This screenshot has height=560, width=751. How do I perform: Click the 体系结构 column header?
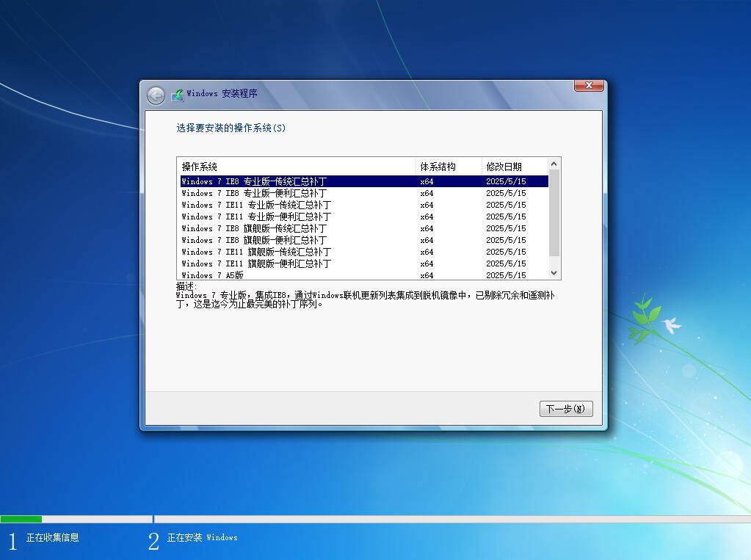coord(449,167)
